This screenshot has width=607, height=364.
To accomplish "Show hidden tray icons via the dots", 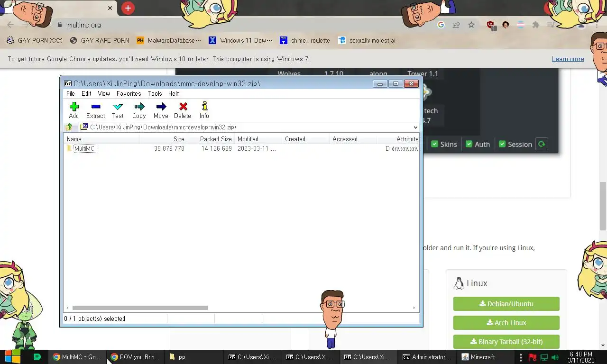I will point(521,357).
